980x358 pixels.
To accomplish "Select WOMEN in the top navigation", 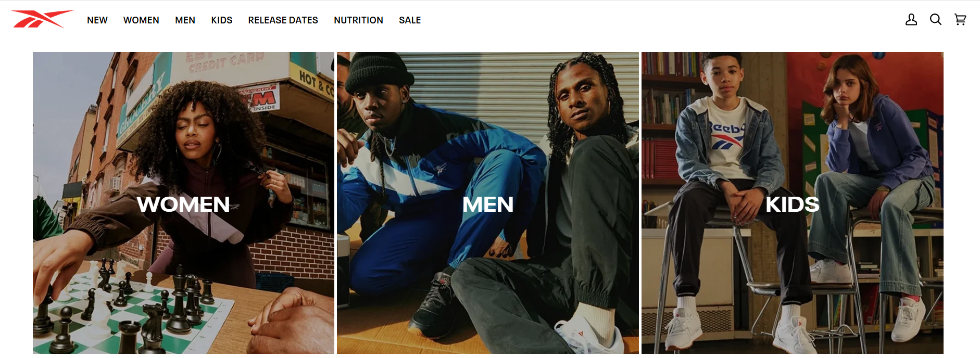I will pos(141,20).
